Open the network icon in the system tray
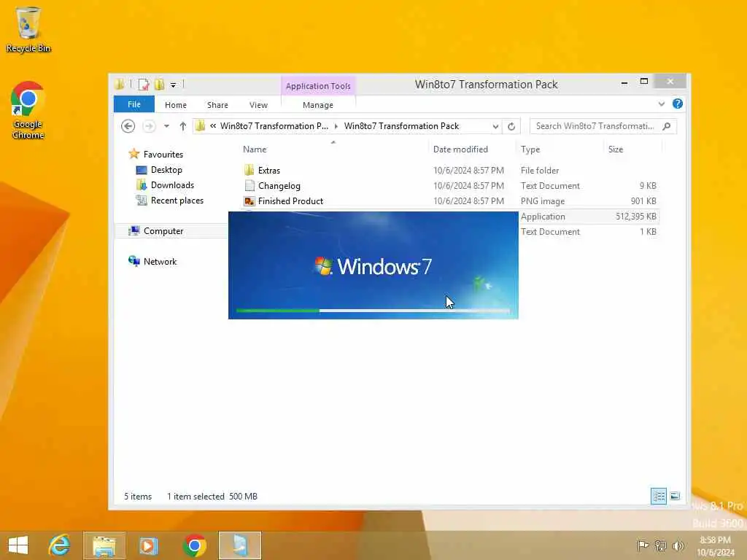The width and height of the screenshot is (747, 560). click(660, 545)
